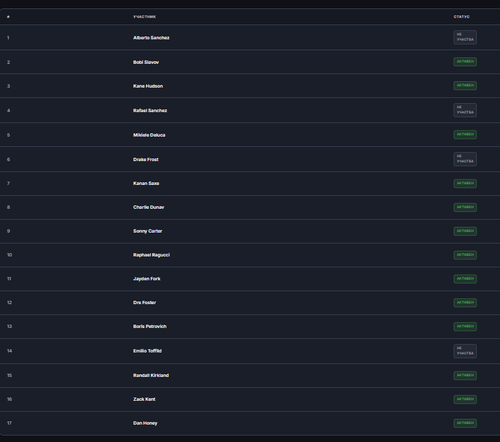Select participant Randall Kirkland
The width and height of the screenshot is (500, 442).
click(x=151, y=375)
